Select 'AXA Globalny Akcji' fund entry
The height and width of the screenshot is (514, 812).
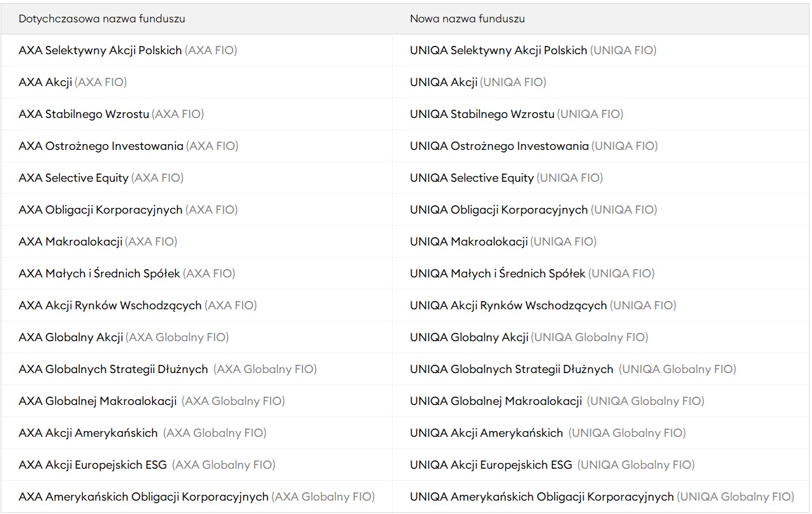pyautogui.click(x=71, y=337)
